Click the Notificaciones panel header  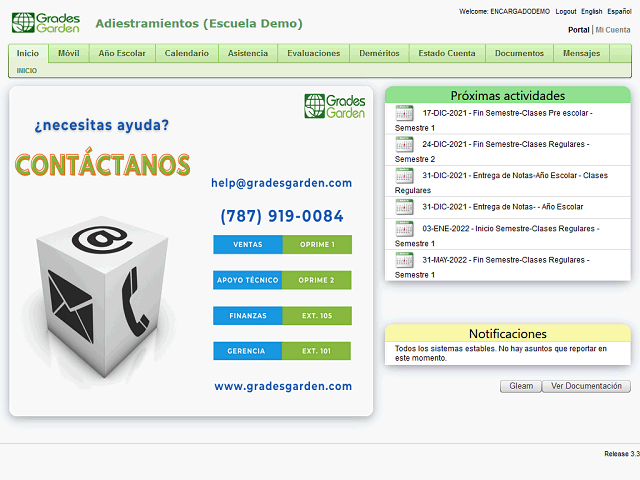[508, 333]
